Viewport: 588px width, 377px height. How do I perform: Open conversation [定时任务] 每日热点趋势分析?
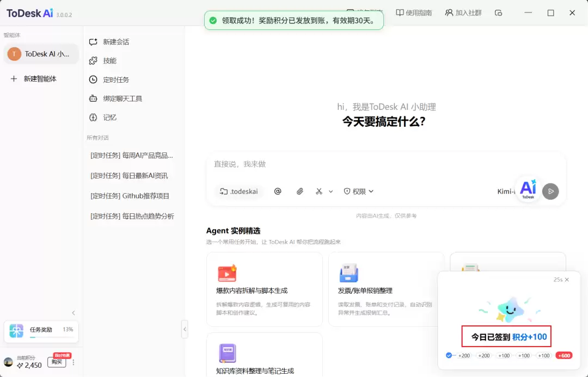pyautogui.click(x=132, y=216)
